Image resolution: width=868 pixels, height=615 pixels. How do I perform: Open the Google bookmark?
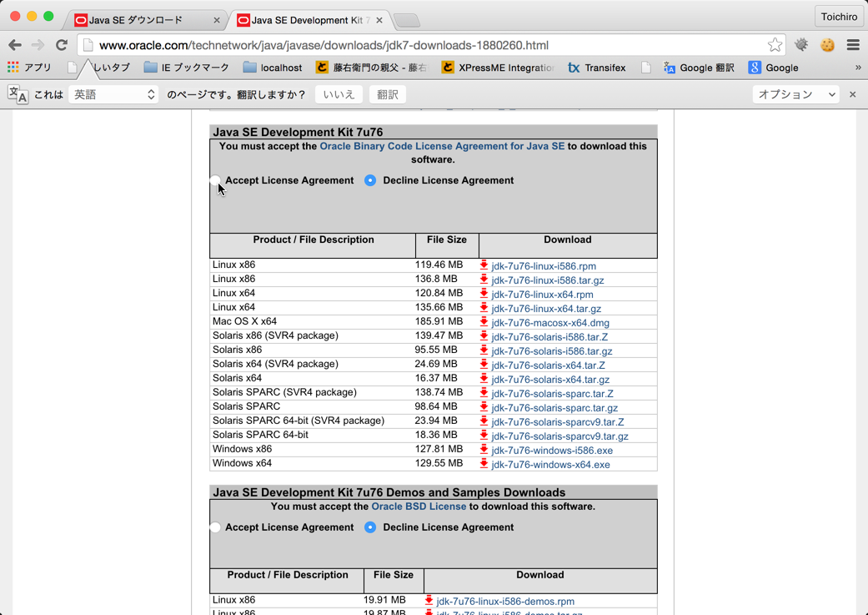(x=773, y=68)
